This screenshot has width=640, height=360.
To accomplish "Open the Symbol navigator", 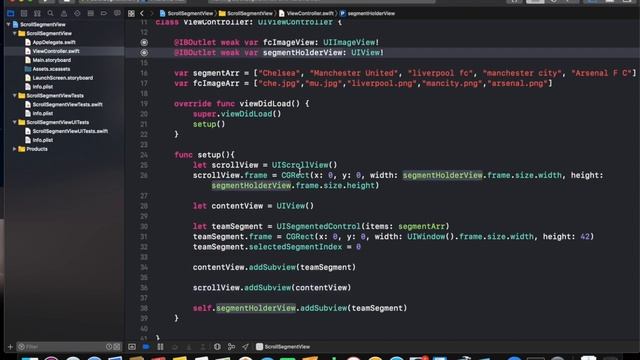I will (x=37, y=13).
